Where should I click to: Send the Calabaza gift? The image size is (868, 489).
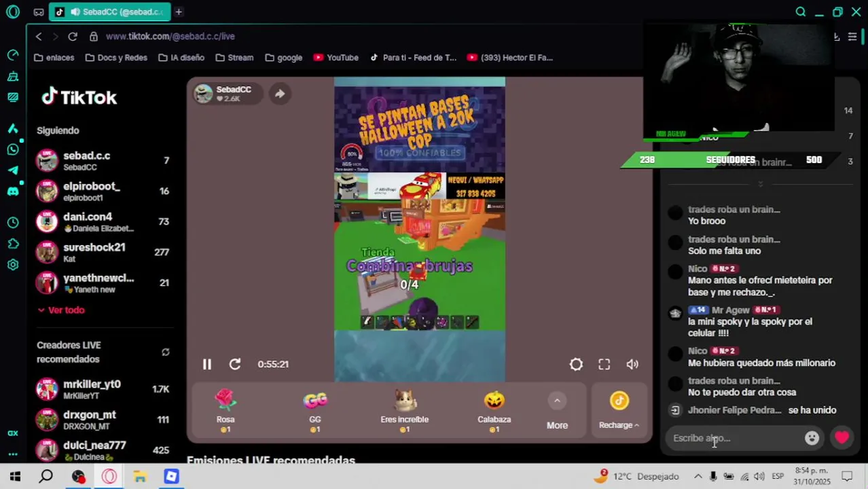click(494, 410)
